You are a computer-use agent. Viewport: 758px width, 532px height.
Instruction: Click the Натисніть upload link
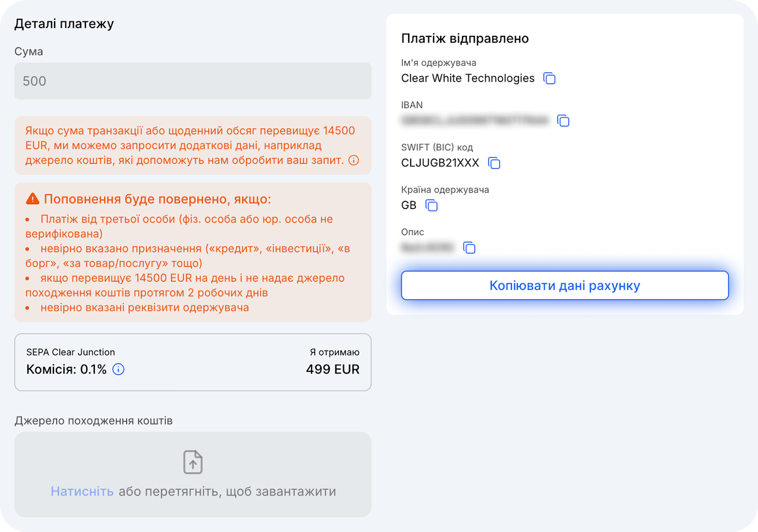click(x=82, y=491)
